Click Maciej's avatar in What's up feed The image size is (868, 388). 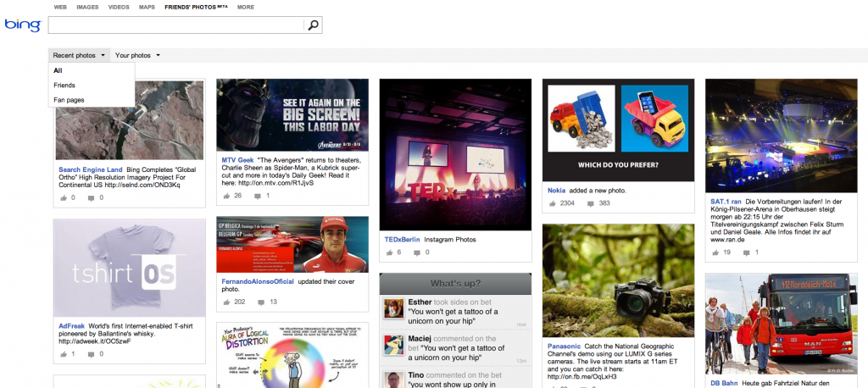393,346
